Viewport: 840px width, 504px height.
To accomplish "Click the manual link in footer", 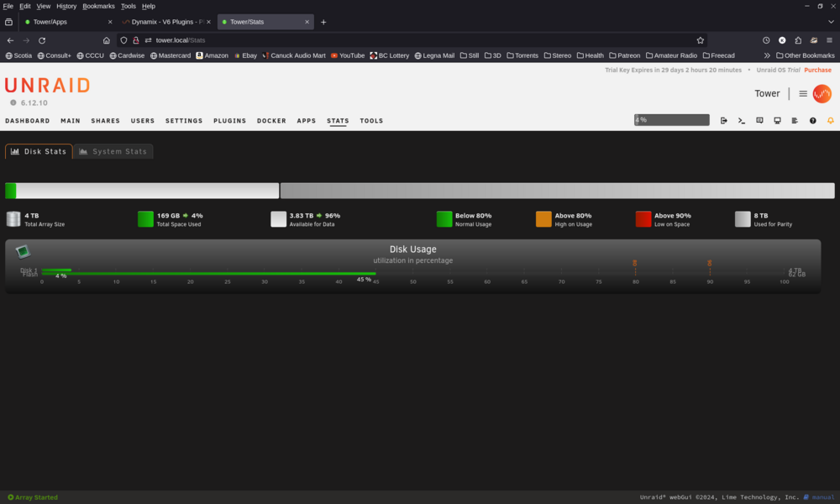I will [823, 497].
